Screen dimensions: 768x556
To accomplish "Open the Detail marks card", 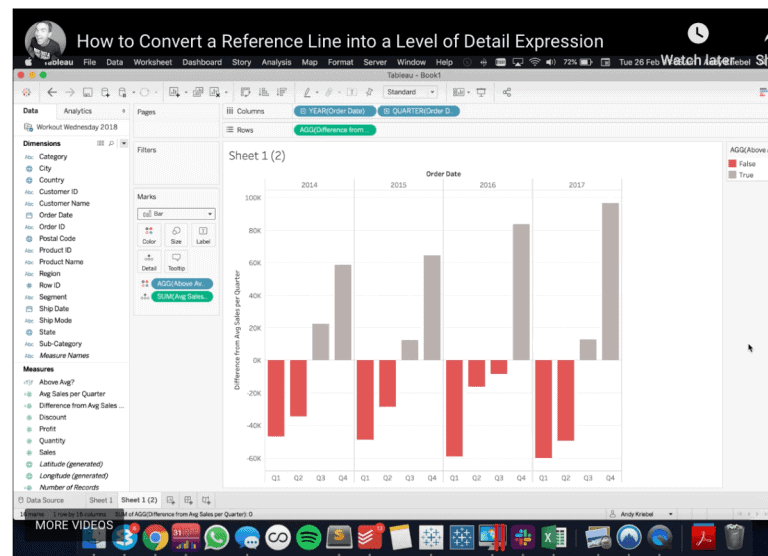I will [149, 262].
